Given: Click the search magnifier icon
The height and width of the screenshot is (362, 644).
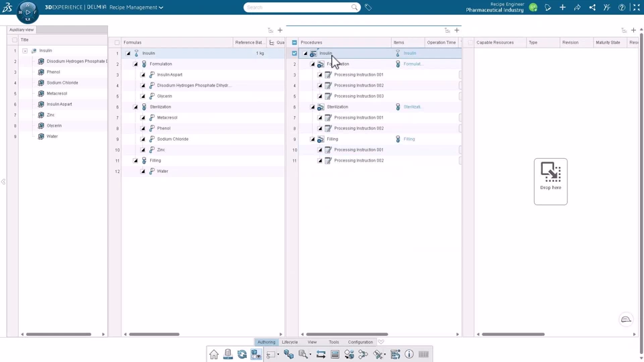Looking at the screenshot, I should coord(354,7).
